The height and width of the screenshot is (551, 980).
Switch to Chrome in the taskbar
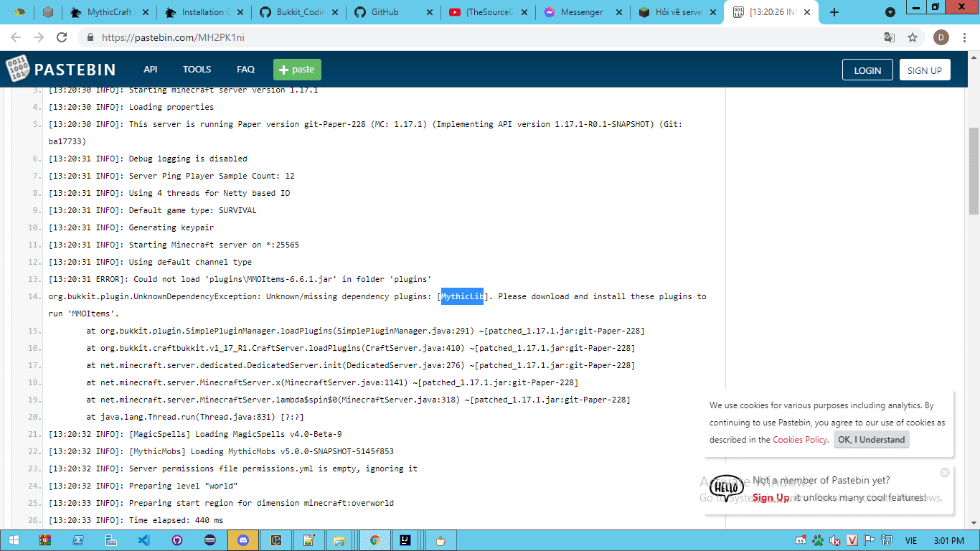(x=374, y=540)
